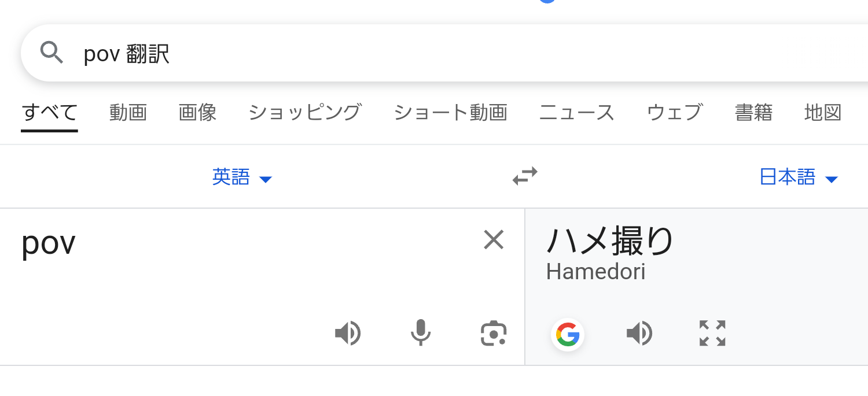Click the search box containing pov 翻訳

[x=405, y=54]
